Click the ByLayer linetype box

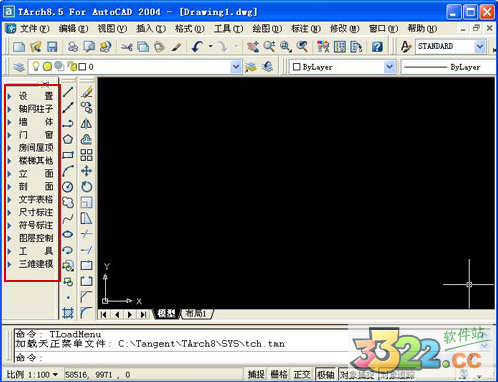[x=449, y=67]
